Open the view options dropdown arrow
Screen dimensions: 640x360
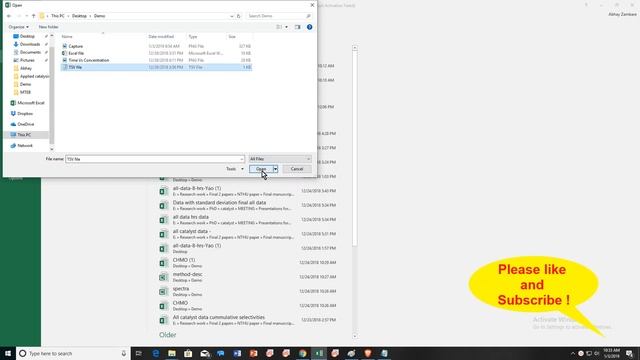tap(286, 27)
